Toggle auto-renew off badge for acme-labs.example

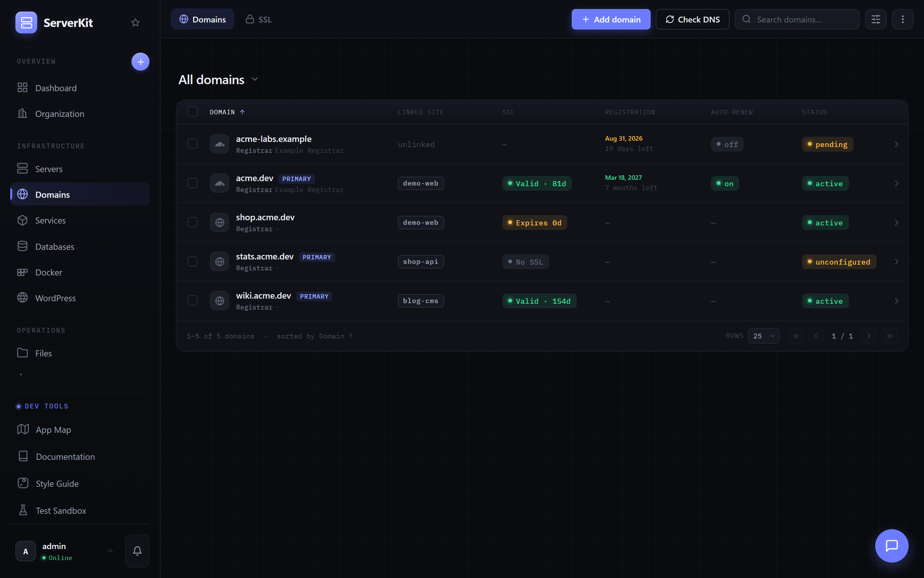[x=727, y=144]
